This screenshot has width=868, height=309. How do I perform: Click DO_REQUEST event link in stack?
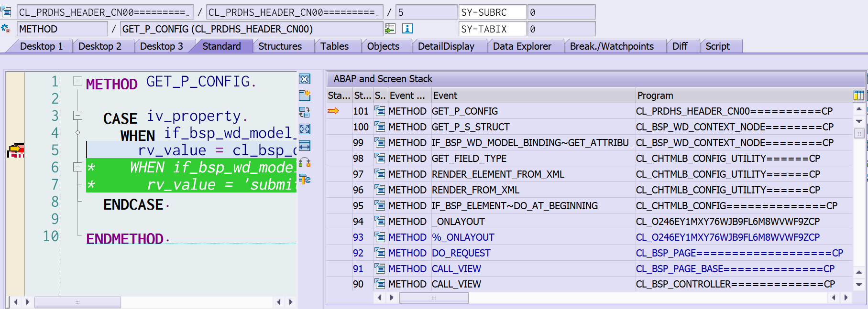(461, 253)
